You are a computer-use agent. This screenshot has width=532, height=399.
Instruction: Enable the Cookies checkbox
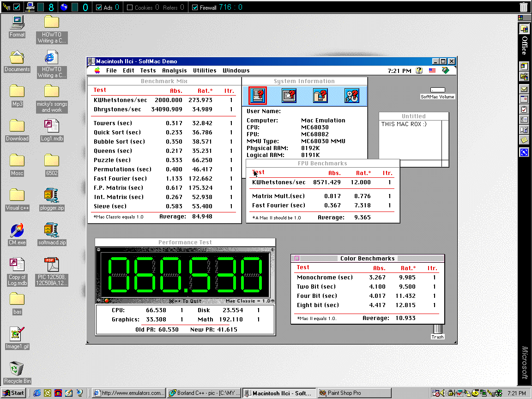(130, 7)
